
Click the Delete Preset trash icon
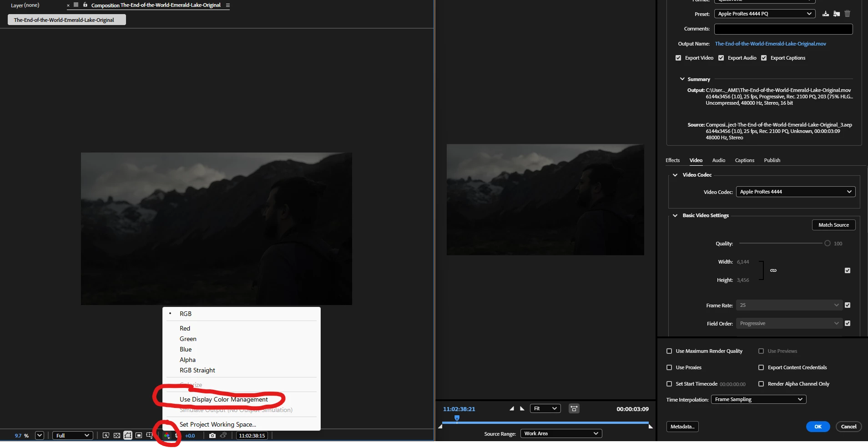pos(847,14)
